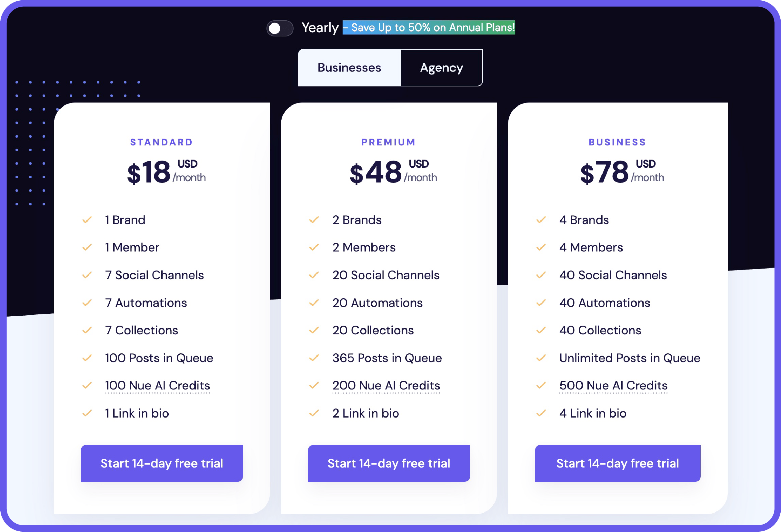Image resolution: width=781 pixels, height=532 pixels.
Task: Start the Business plan 14-day free trial
Action: [x=617, y=463]
